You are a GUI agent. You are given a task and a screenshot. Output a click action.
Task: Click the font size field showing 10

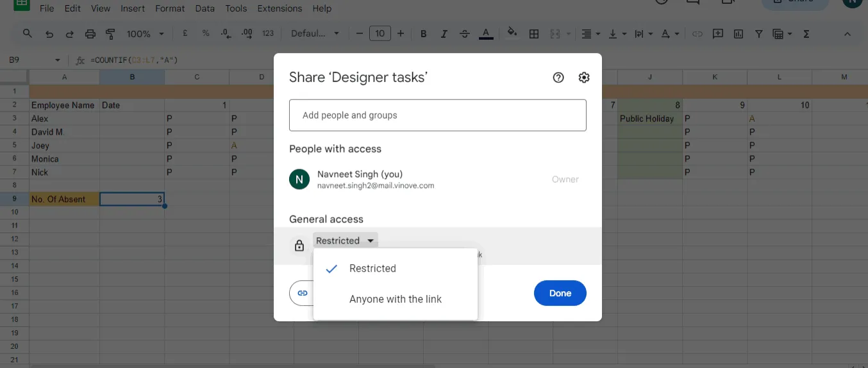[380, 34]
